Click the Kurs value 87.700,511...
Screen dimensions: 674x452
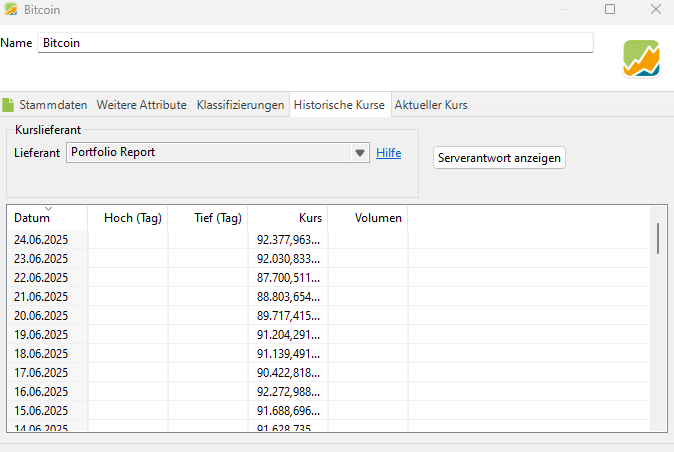click(x=288, y=277)
